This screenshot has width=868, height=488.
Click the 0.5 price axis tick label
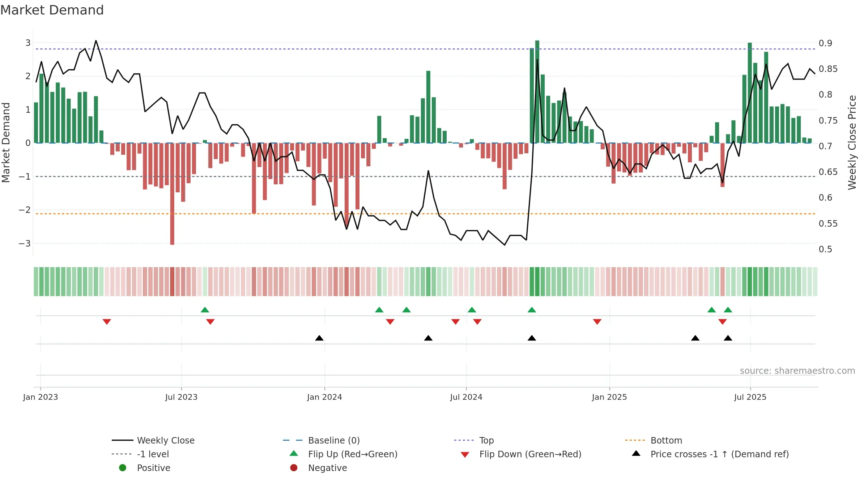coord(825,249)
